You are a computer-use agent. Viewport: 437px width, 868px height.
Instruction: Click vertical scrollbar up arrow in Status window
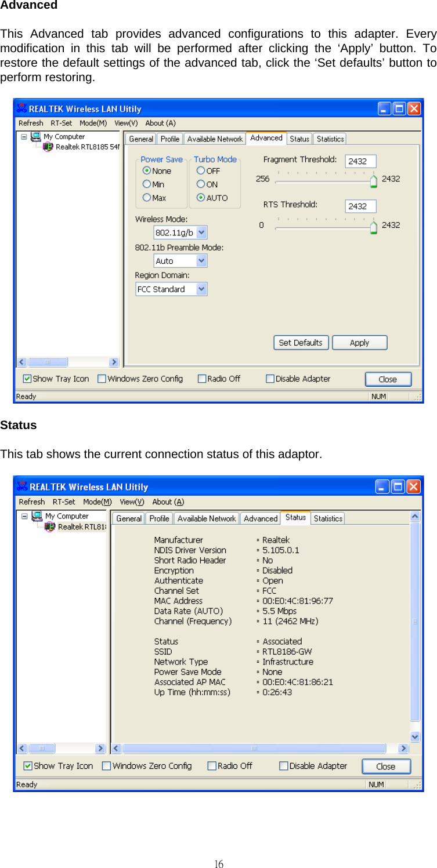pyautogui.click(x=416, y=516)
